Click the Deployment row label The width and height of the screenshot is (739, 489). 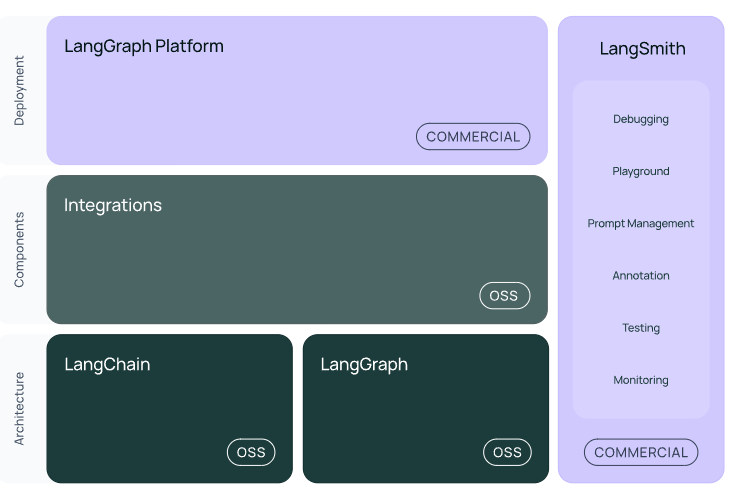coord(20,90)
